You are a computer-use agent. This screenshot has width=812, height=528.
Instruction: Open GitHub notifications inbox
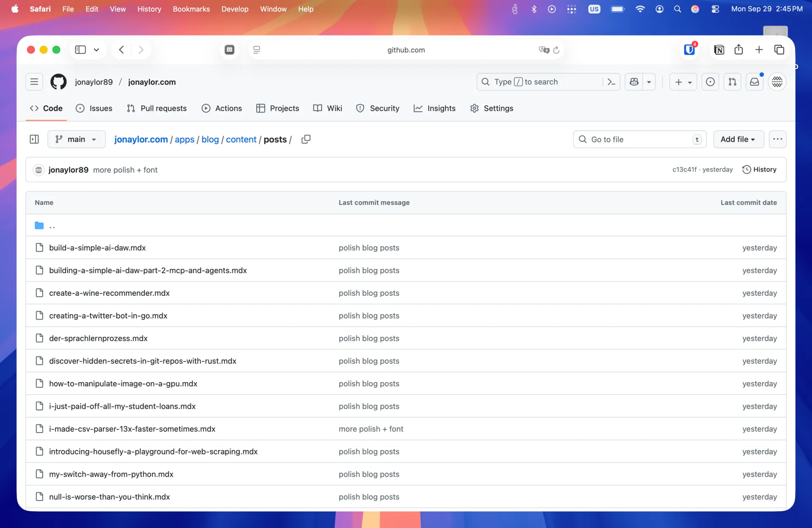tap(754, 82)
